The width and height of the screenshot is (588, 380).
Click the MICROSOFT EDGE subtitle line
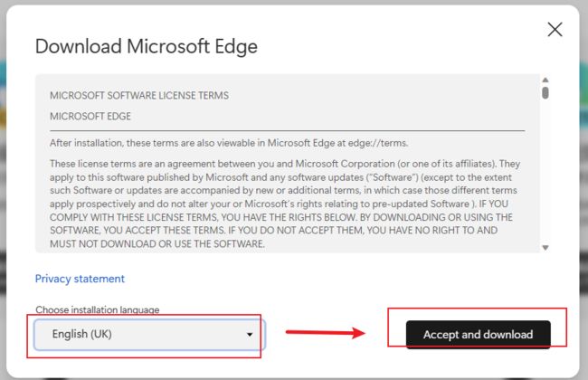pos(90,117)
